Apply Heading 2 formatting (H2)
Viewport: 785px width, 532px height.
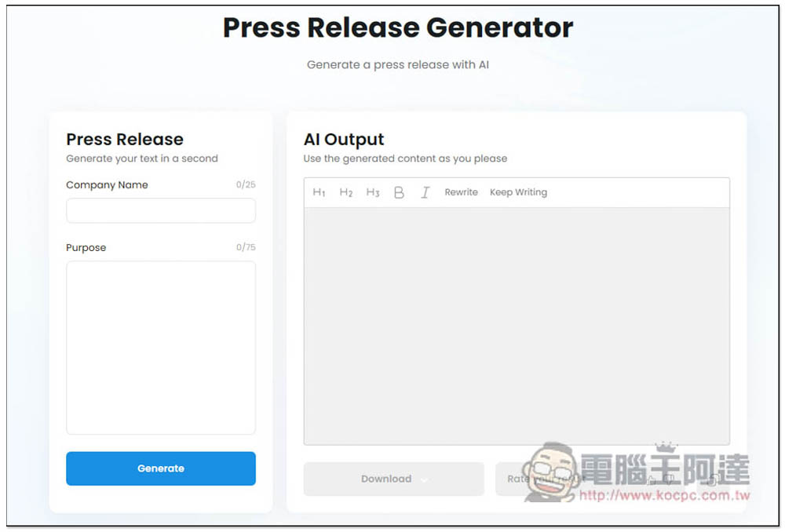pyautogui.click(x=346, y=192)
